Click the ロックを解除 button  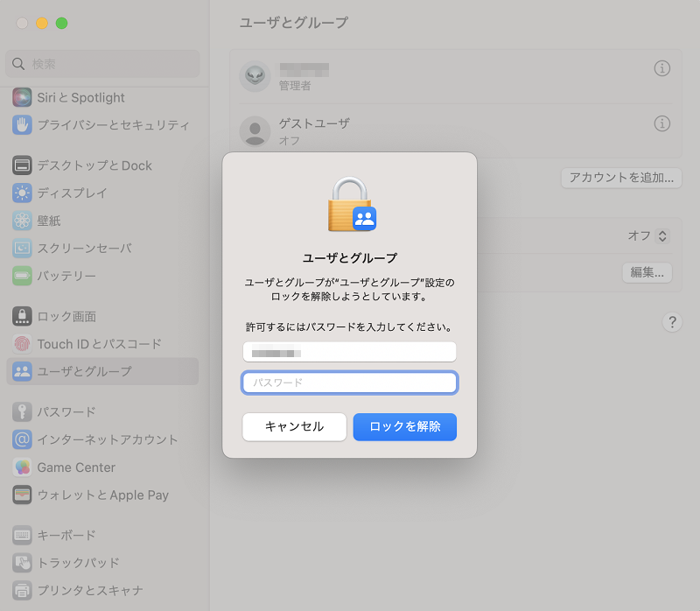(405, 427)
